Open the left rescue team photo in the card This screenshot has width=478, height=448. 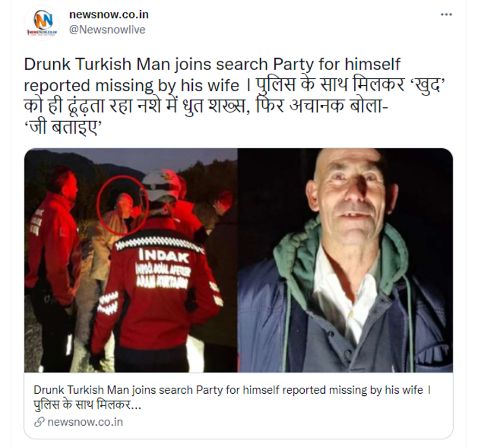(x=131, y=260)
